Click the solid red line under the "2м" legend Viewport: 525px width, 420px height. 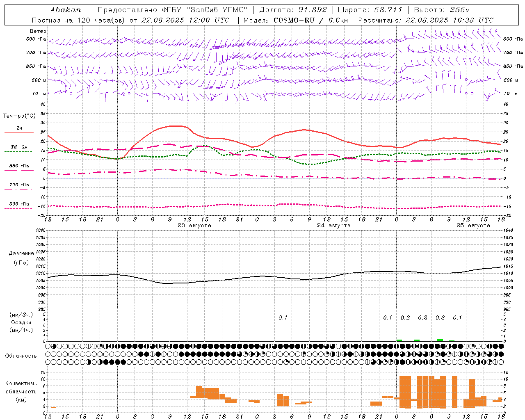pyautogui.click(x=19, y=133)
